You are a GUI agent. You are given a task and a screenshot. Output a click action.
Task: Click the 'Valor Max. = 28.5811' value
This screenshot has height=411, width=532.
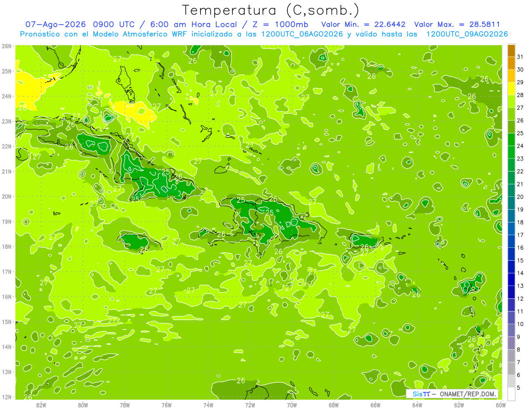457,25
